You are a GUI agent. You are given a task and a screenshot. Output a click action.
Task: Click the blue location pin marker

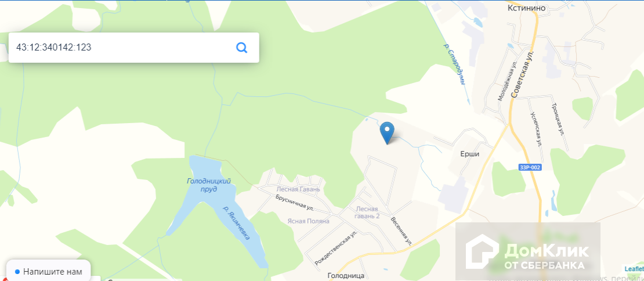(387, 133)
